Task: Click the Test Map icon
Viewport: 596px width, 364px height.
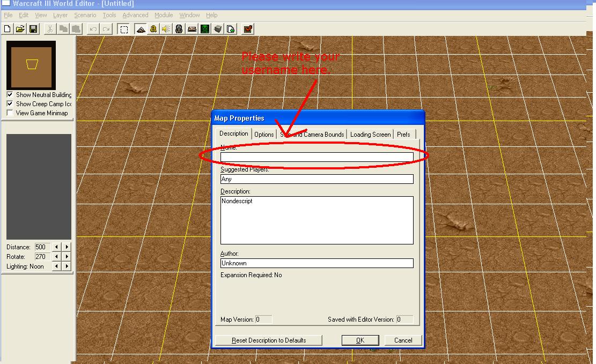Action: (x=248, y=29)
